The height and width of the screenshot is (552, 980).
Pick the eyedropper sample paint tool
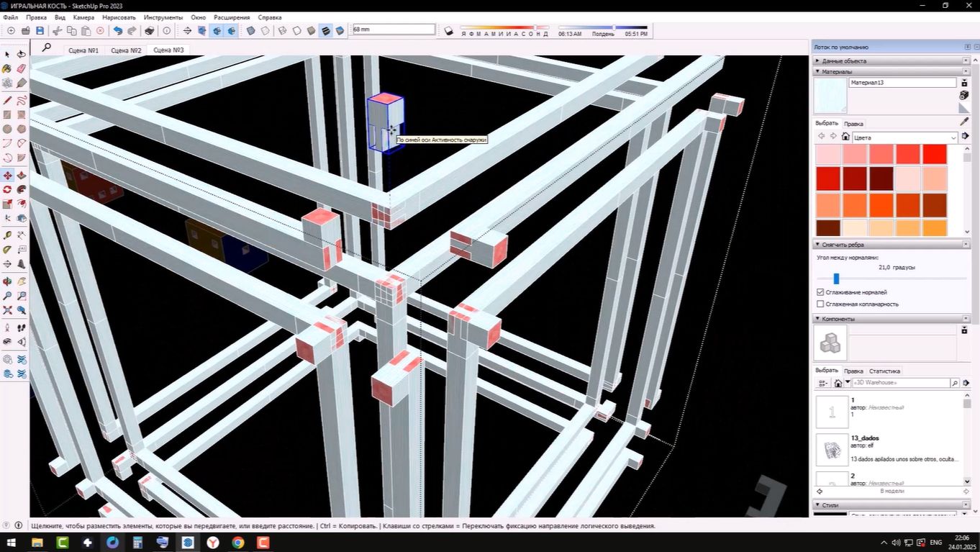click(x=964, y=122)
